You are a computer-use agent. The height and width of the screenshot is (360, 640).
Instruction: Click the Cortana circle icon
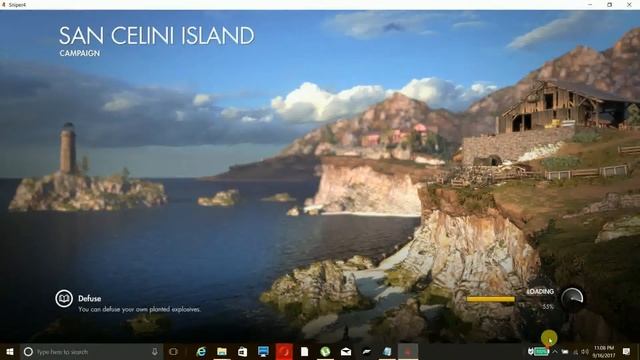[28, 352]
